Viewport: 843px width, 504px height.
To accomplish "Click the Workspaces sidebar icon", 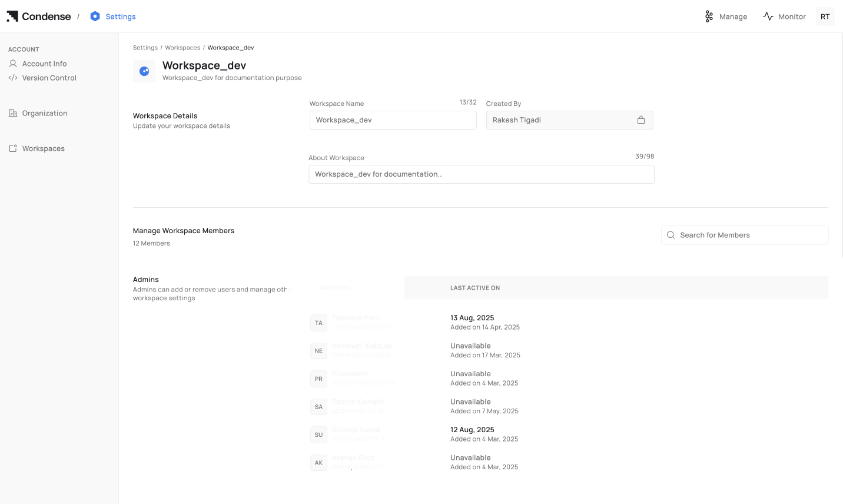I will tap(13, 148).
